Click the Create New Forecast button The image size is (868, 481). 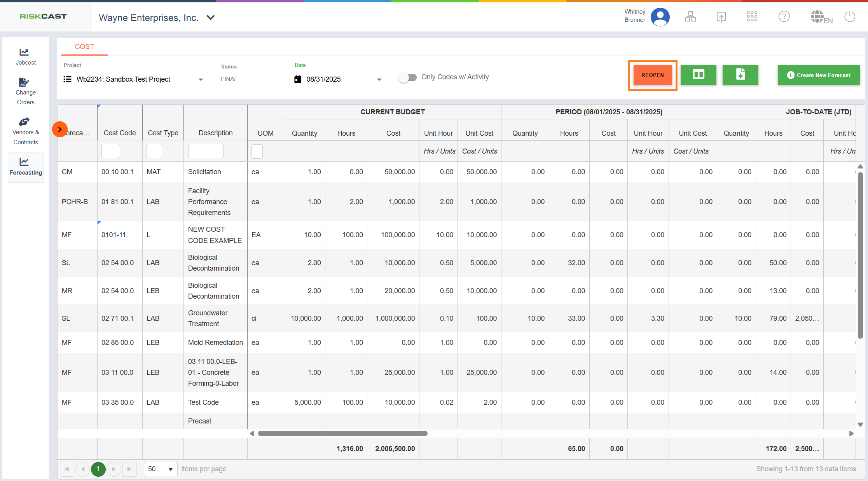(x=819, y=75)
